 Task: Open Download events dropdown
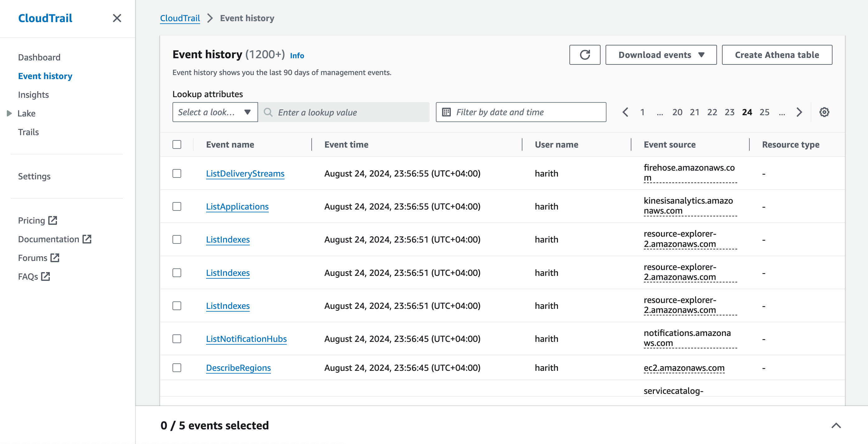[x=661, y=55]
